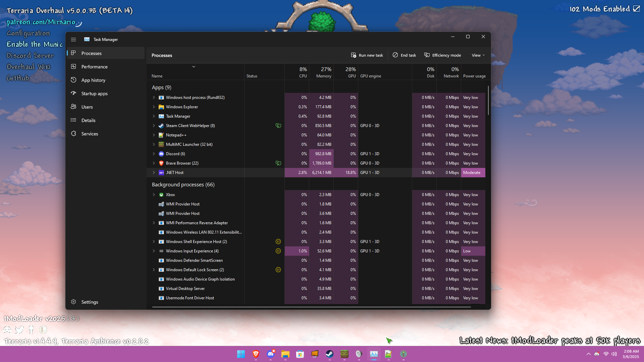Click the collapse arrow above Name column
644x362 pixels.
pos(194,67)
